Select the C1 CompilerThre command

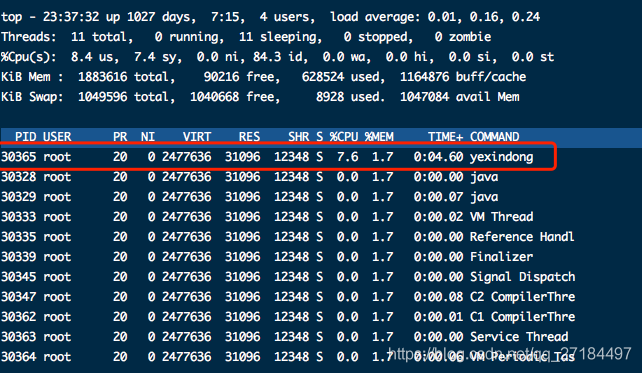pos(522,317)
